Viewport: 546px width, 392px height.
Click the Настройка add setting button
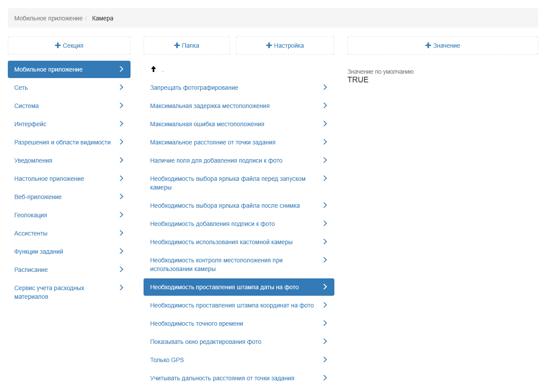coord(285,46)
